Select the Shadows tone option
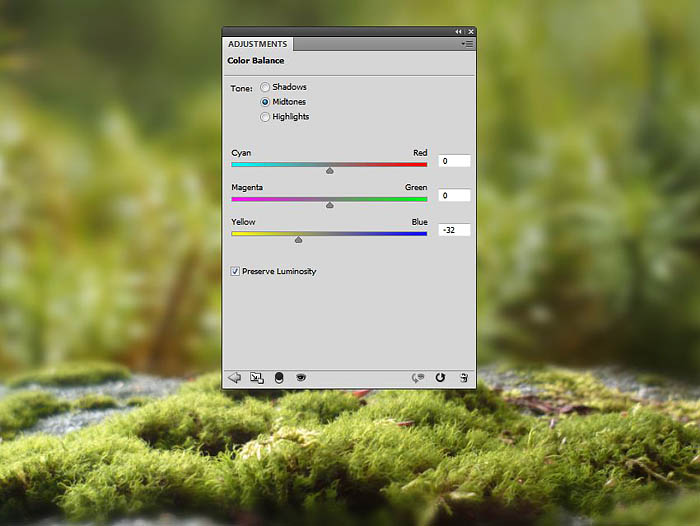Image resolution: width=700 pixels, height=526 pixels. pyautogui.click(x=265, y=87)
